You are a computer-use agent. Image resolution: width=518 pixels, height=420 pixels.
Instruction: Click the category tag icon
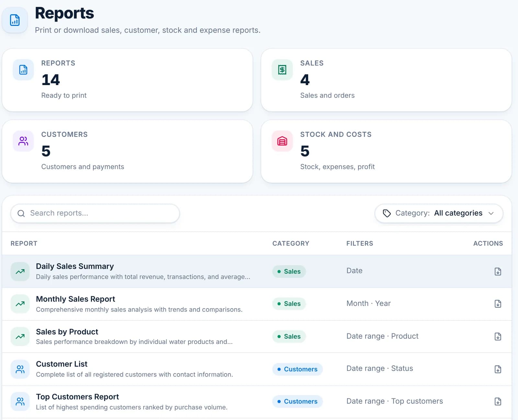click(387, 213)
